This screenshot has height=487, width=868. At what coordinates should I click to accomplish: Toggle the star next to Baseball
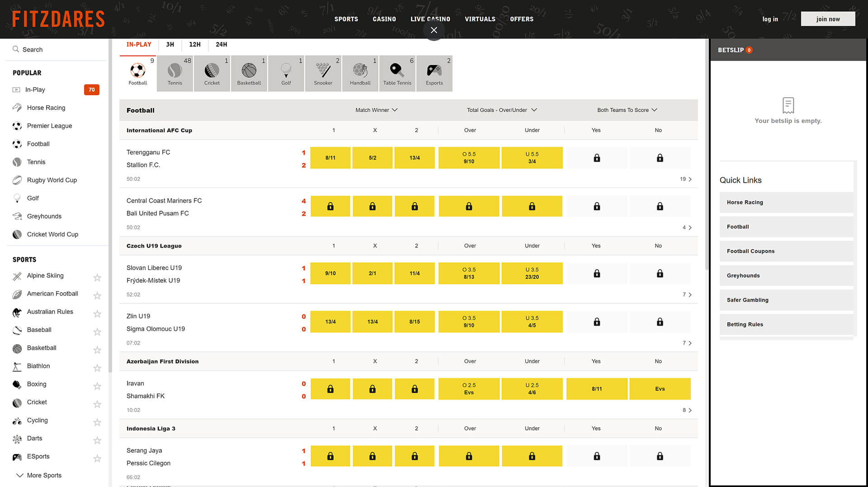pyautogui.click(x=97, y=331)
